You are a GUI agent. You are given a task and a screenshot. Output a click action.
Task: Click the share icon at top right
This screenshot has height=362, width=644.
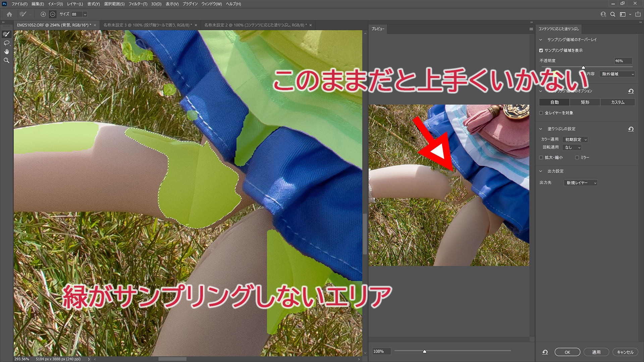638,14
